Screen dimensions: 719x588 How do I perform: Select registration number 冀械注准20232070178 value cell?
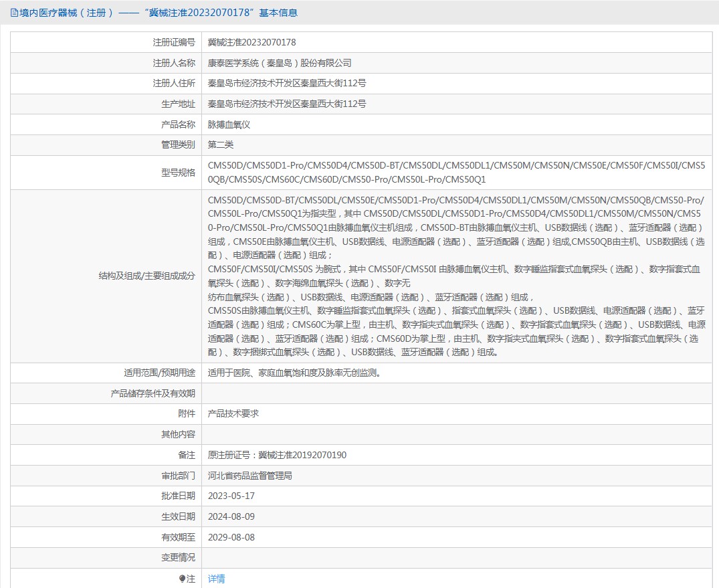coord(251,42)
